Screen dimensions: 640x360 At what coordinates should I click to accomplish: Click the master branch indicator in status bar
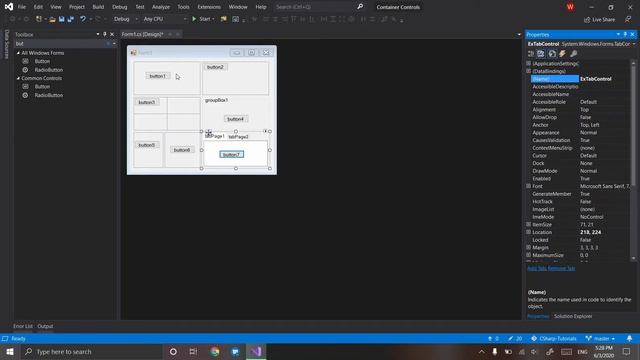(x=600, y=339)
